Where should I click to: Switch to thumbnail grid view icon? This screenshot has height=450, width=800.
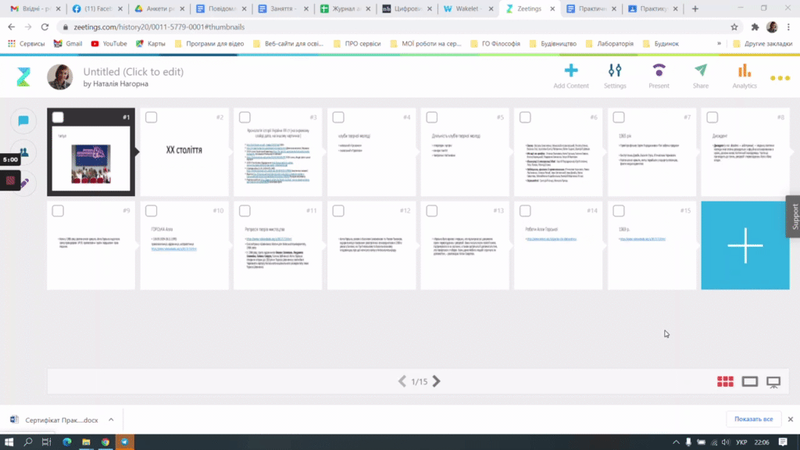[725, 381]
